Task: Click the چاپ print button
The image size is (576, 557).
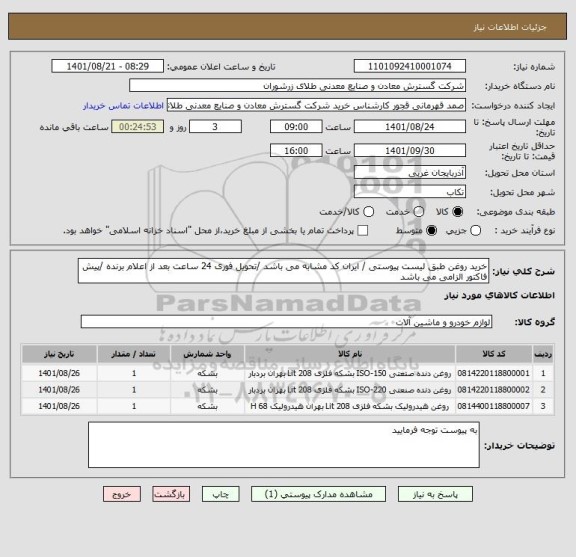Action: click(220, 494)
